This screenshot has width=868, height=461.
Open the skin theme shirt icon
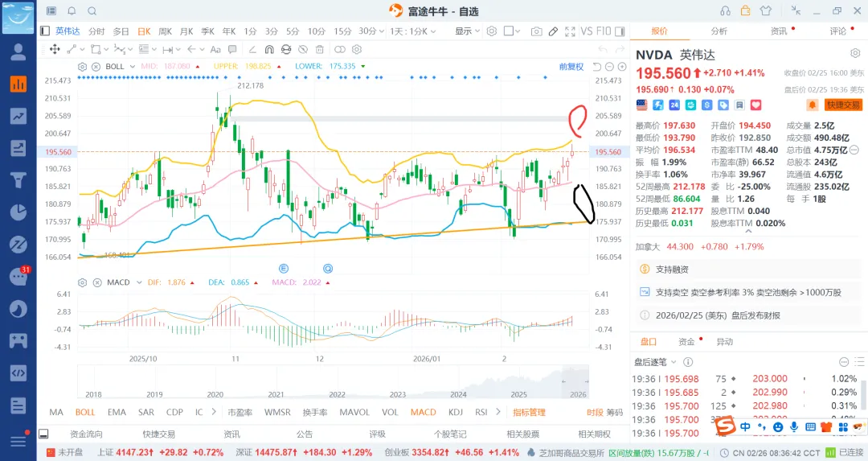[764, 10]
